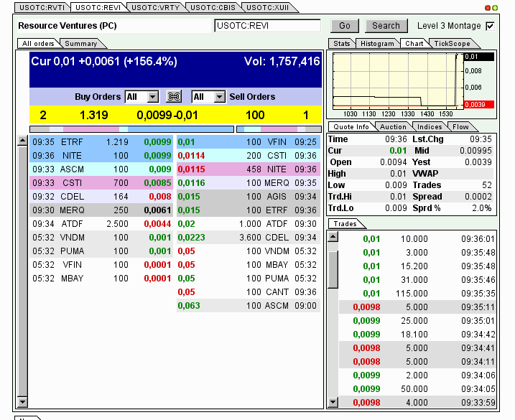Click the 115.000 trade at 09:35:35

(x=417, y=293)
